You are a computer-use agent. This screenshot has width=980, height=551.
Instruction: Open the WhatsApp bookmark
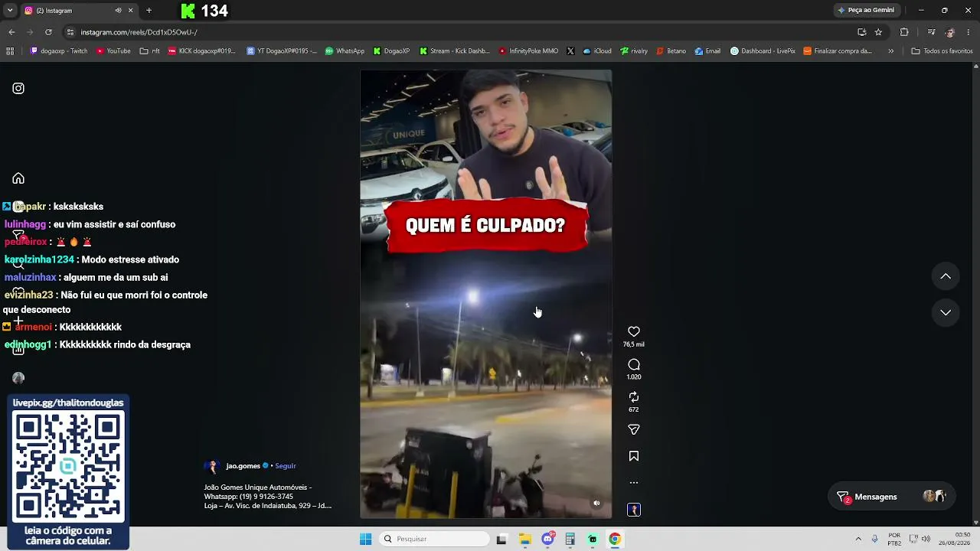point(345,51)
